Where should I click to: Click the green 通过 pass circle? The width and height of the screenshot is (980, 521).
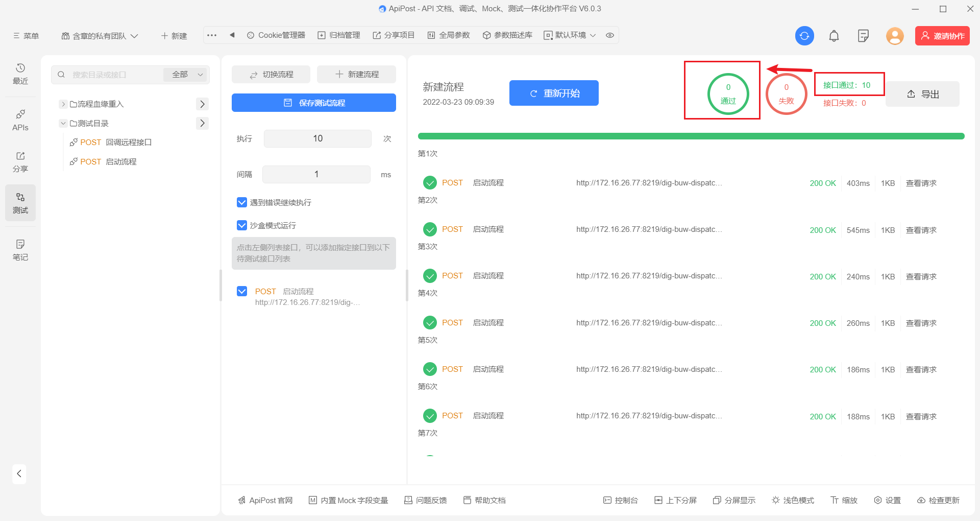(728, 94)
